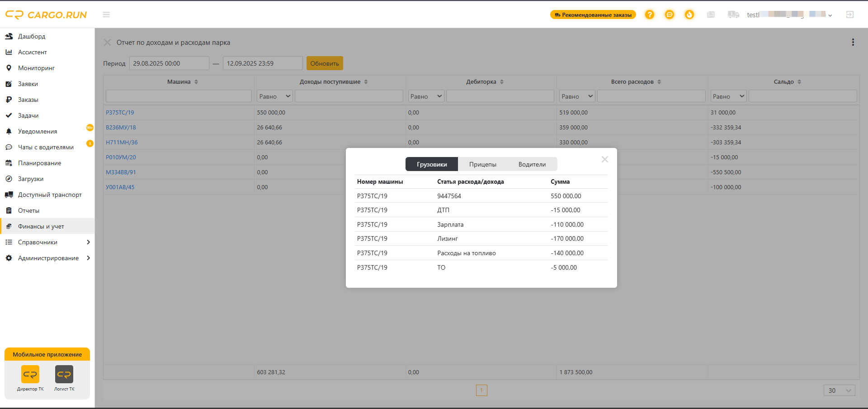
Task: Open the three-dot report options menu
Action: (853, 42)
